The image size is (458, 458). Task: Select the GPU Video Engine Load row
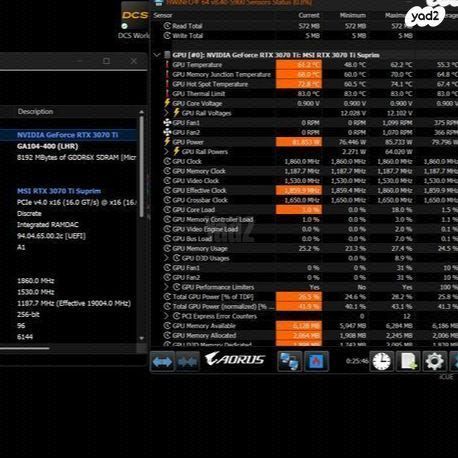(x=304, y=229)
